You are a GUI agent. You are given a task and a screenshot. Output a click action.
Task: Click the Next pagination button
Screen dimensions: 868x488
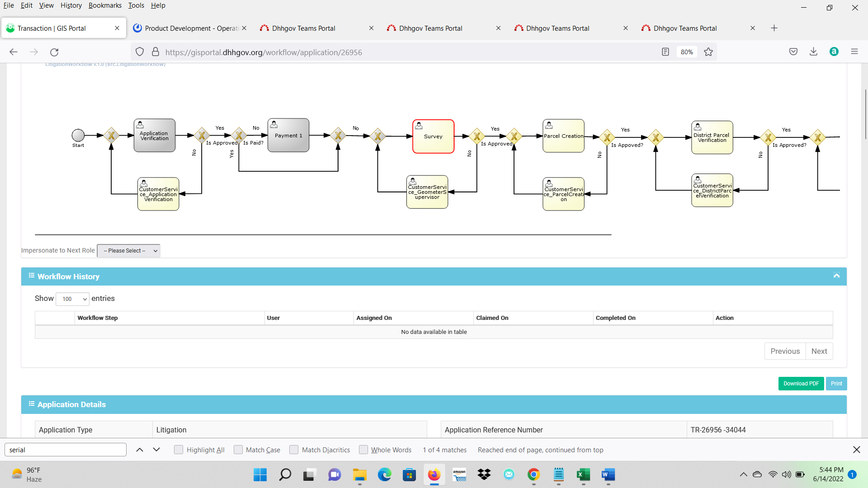819,351
